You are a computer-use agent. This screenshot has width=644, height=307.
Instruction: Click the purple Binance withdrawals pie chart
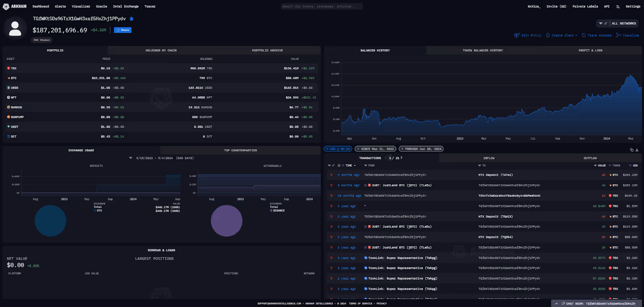point(227,220)
